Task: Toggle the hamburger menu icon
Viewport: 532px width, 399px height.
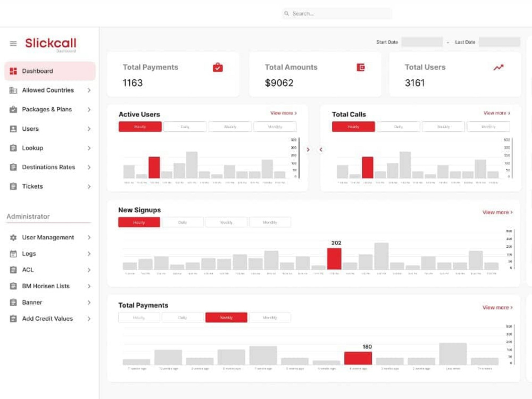Action: coord(13,44)
